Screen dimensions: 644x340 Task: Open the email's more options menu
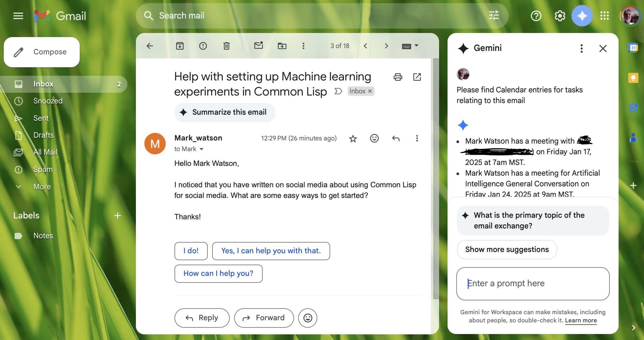pyautogui.click(x=417, y=138)
